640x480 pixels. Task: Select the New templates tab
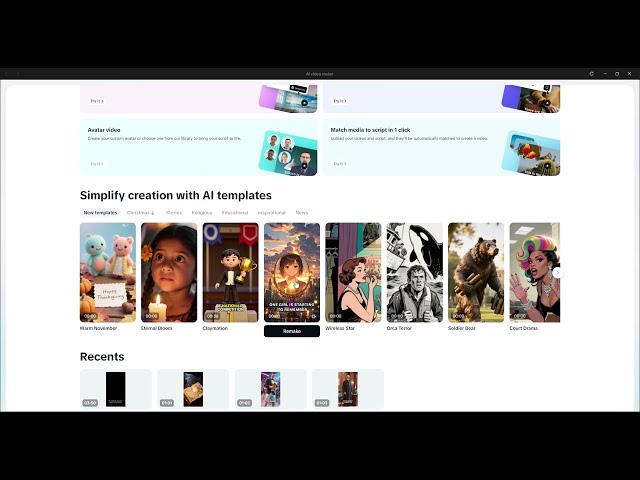point(100,213)
